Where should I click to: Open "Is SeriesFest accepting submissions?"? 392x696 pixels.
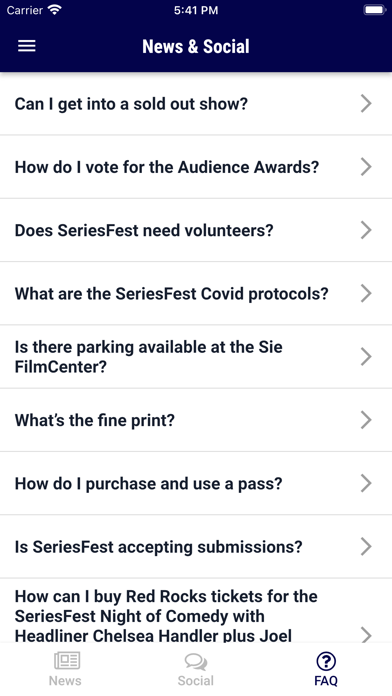pyautogui.click(x=196, y=546)
